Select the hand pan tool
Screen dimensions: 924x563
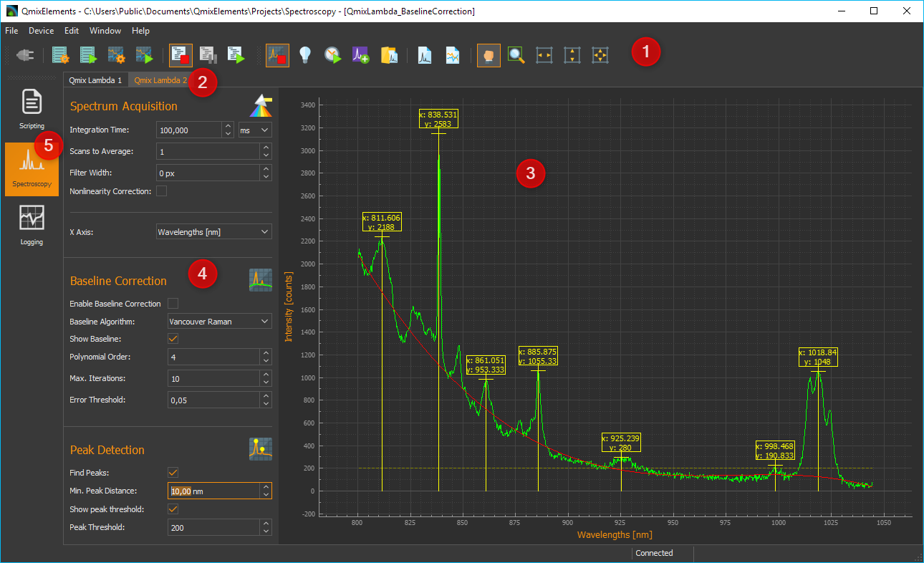(489, 55)
